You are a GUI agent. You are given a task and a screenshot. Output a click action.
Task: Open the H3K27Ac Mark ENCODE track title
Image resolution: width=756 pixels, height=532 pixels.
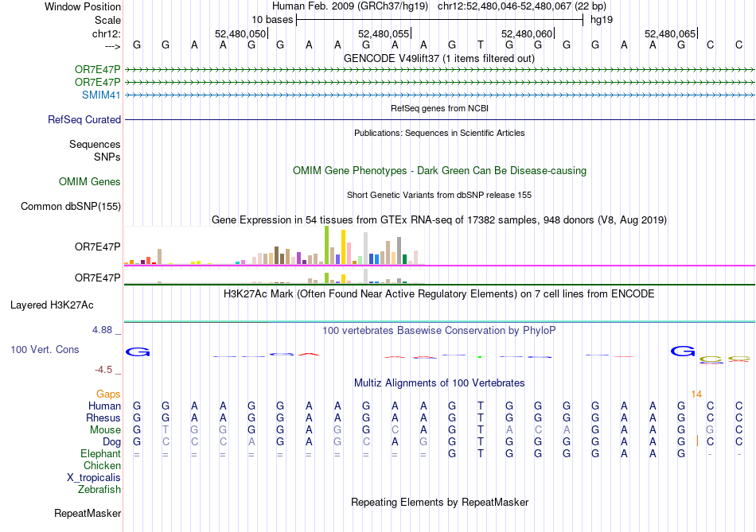pyautogui.click(x=439, y=294)
